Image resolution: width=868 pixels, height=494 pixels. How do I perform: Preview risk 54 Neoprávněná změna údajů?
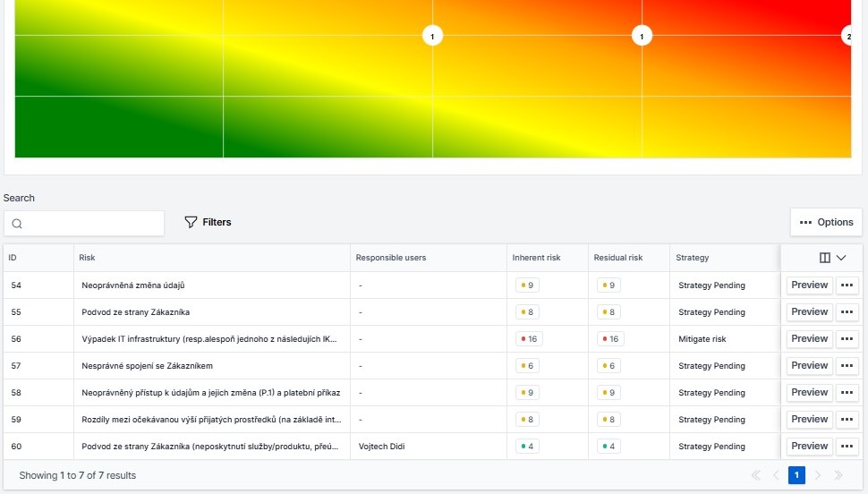[x=809, y=285]
